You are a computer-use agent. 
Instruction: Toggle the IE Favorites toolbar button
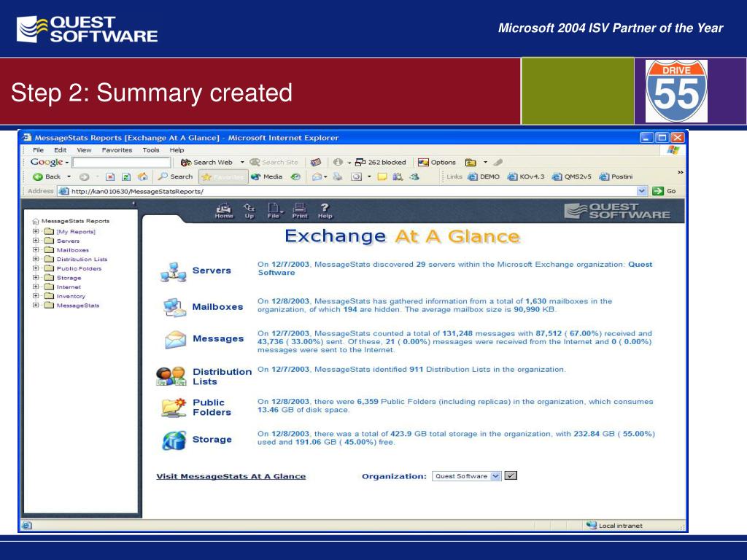click(x=223, y=177)
